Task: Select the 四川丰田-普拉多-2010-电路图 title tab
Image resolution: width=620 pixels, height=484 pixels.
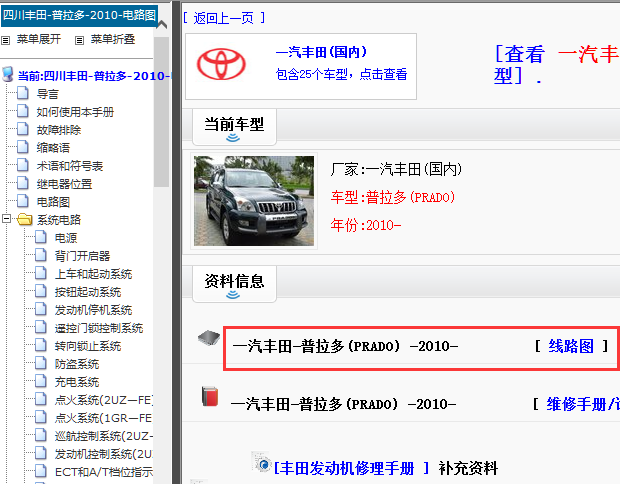Action: (x=79, y=15)
